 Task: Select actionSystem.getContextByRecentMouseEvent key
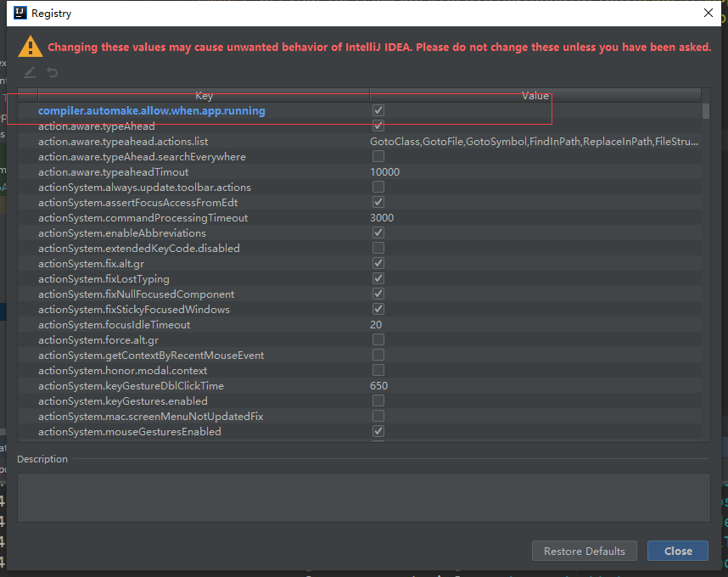[x=151, y=356]
